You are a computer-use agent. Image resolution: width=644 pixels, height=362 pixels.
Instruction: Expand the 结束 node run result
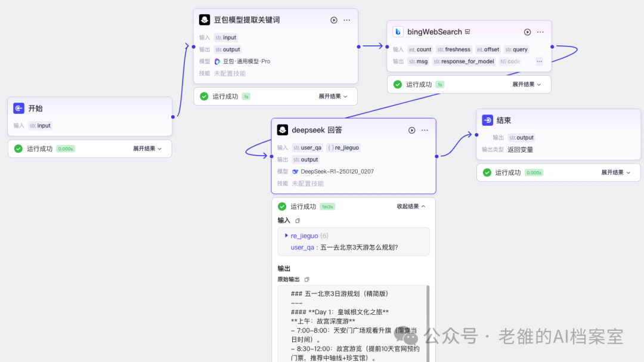615,172
